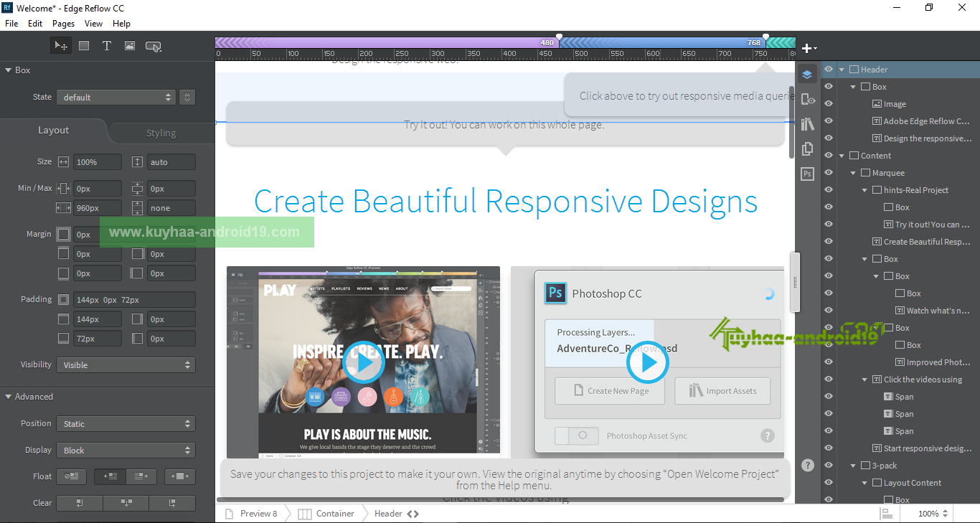980x523 pixels.
Task: Hide the Image layer
Action: tap(829, 104)
